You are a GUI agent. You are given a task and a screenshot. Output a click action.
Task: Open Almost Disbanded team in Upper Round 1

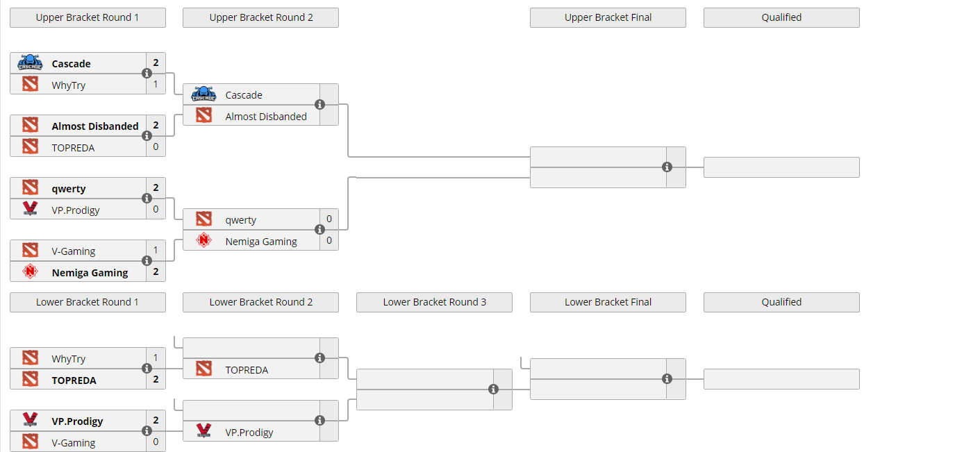[94, 126]
